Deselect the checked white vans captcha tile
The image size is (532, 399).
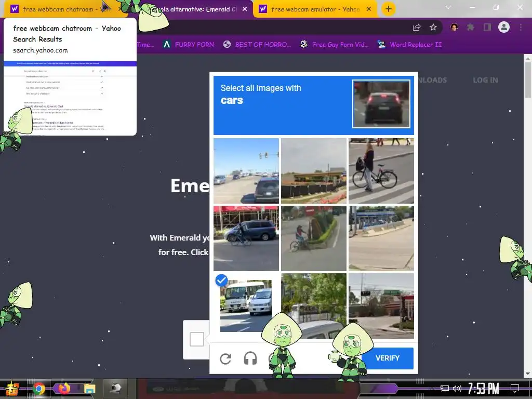(x=246, y=306)
